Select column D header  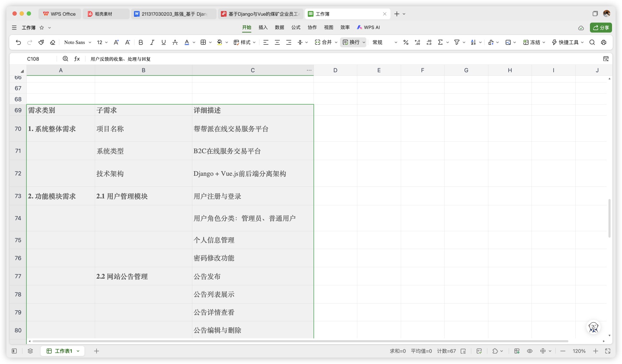335,70
